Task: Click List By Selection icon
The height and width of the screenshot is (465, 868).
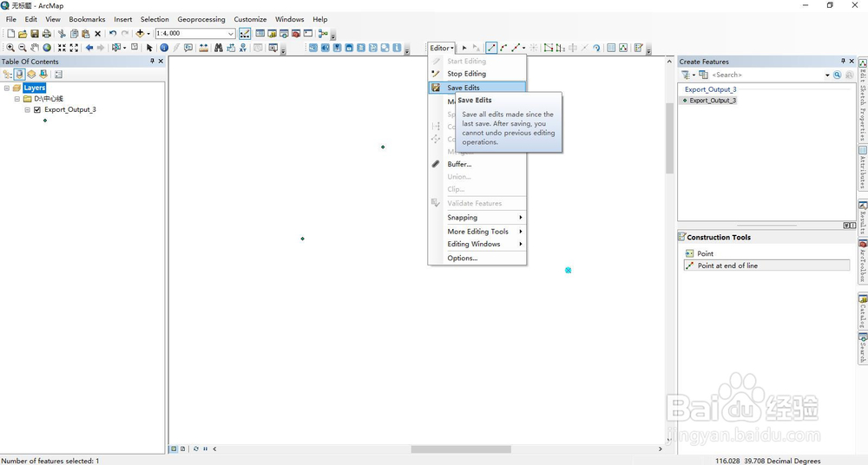Action: click(43, 75)
